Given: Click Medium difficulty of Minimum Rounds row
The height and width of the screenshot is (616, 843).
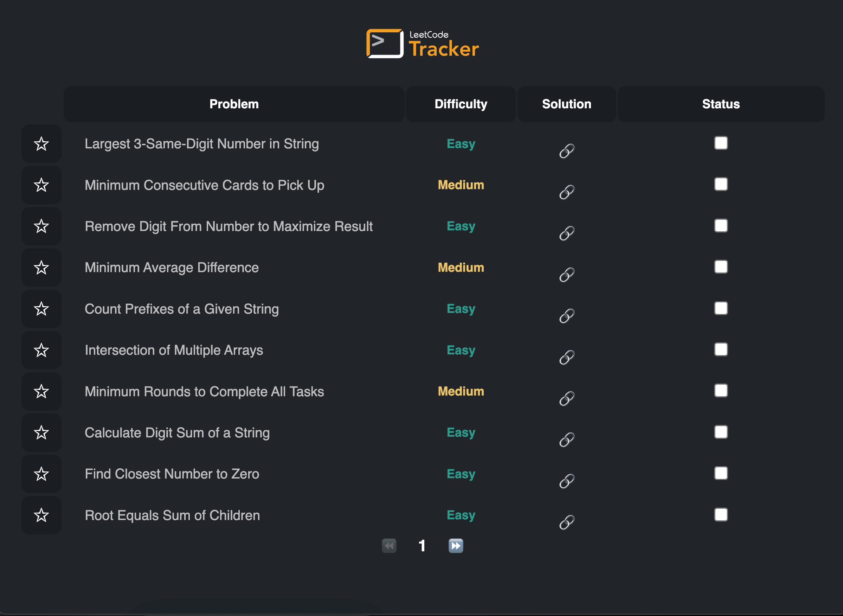Looking at the screenshot, I should pos(461,391).
